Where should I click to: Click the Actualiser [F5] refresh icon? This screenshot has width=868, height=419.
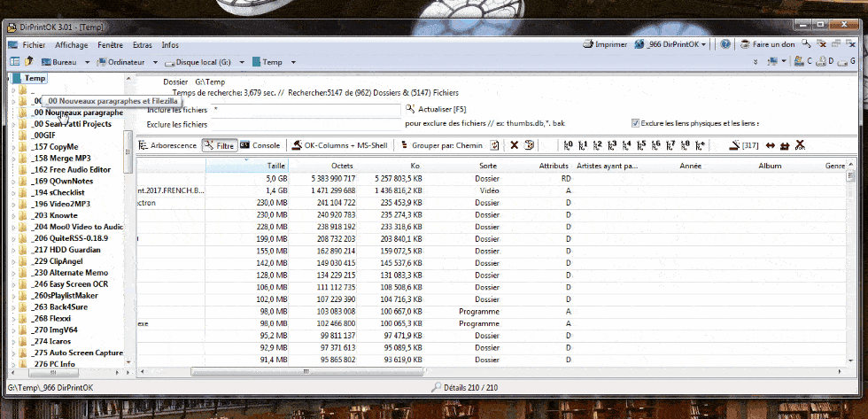(410, 109)
